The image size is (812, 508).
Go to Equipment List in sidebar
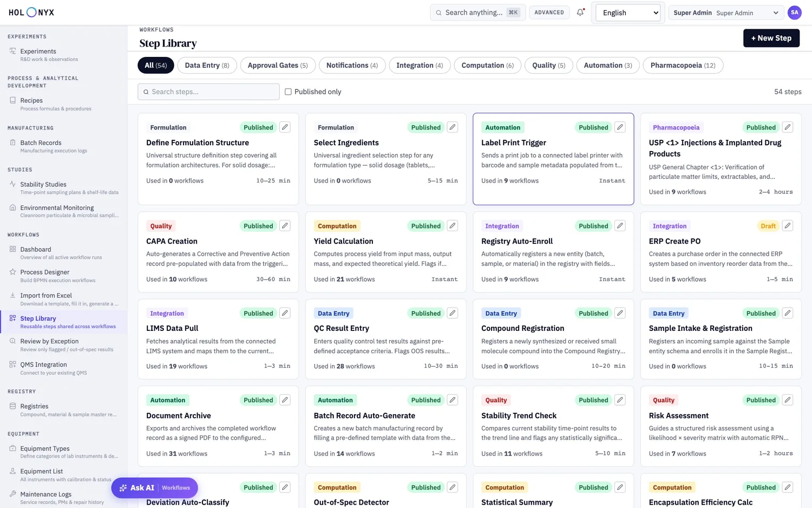click(64, 475)
